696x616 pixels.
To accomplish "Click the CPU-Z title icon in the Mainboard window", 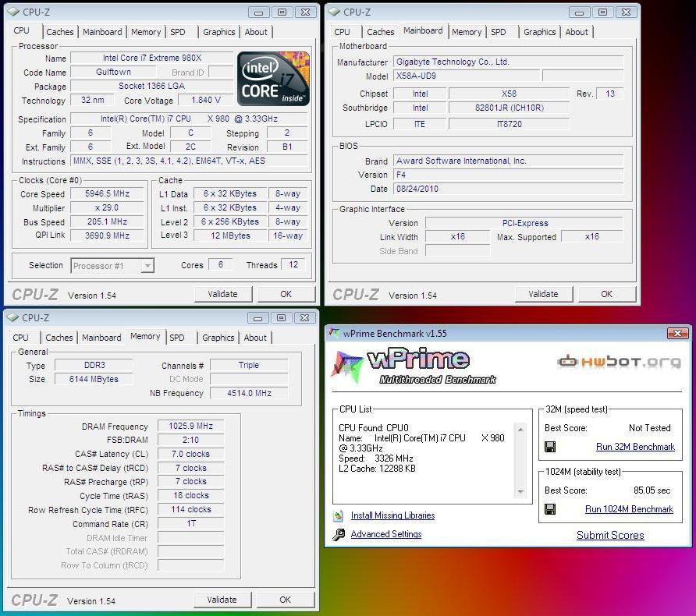I will [334, 12].
